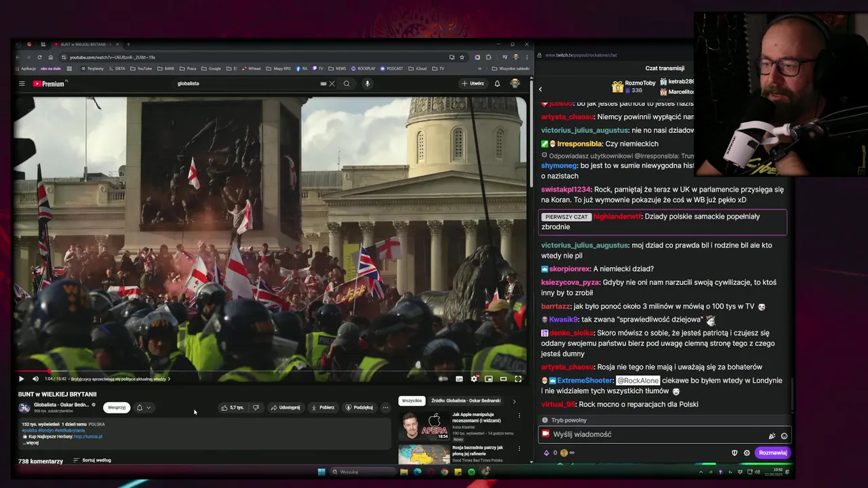
Task: Open the PODCAST bookmark
Action: 391,68
